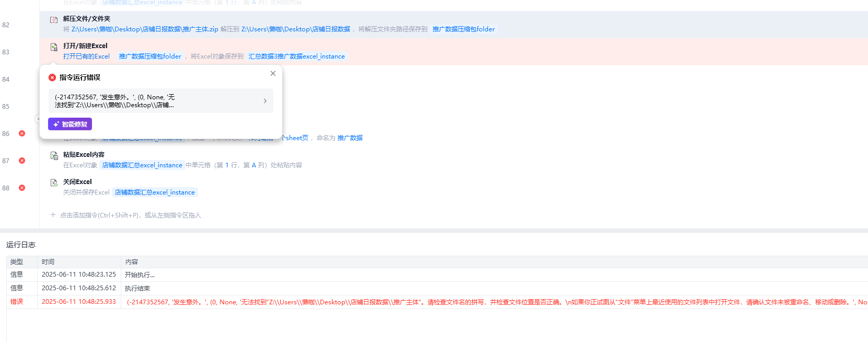
Task: Select the 开始执行 info log row
Action: click(140, 275)
